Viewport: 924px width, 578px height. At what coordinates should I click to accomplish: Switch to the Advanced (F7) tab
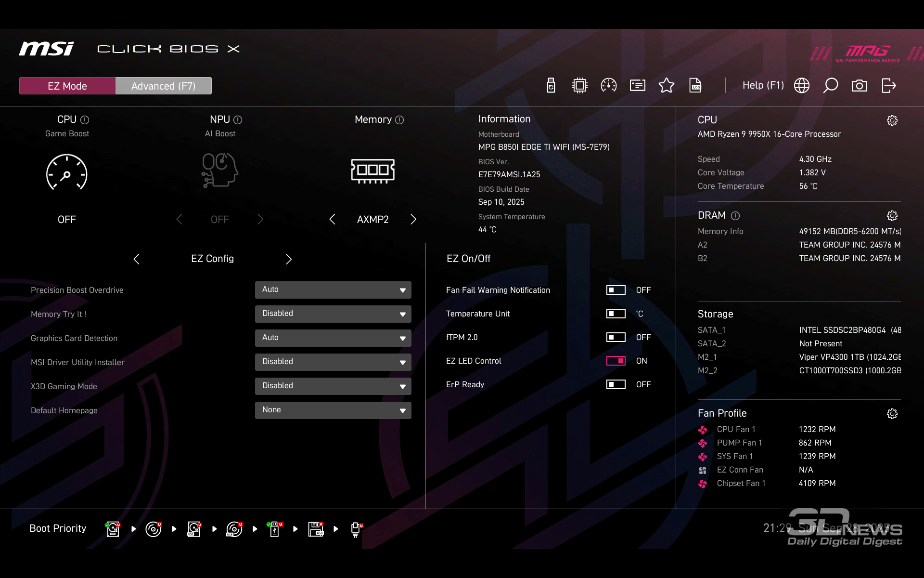pyautogui.click(x=163, y=86)
